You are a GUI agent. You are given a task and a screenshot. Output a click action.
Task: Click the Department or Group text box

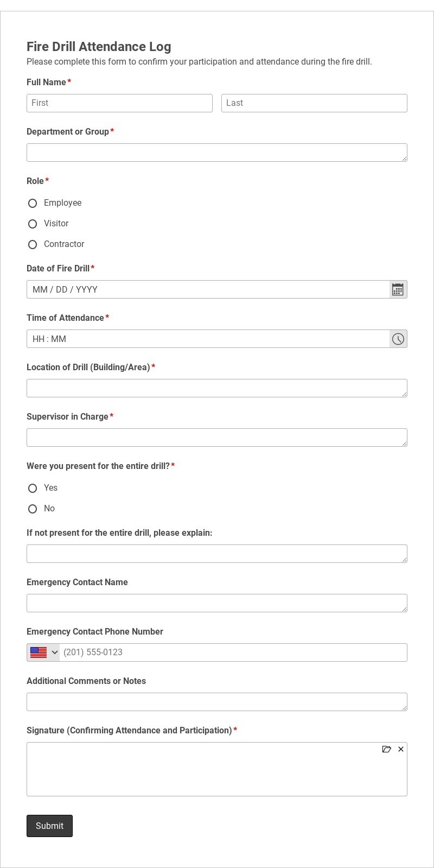[x=217, y=153]
